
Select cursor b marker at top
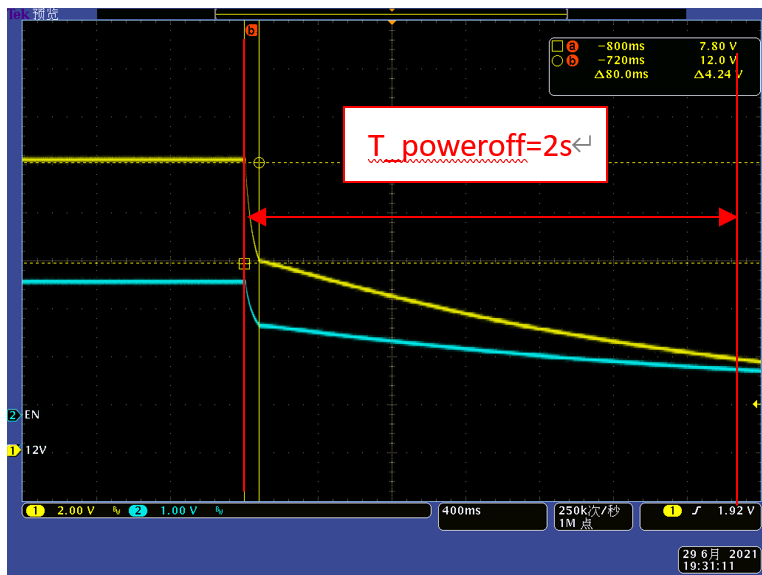pos(251,31)
